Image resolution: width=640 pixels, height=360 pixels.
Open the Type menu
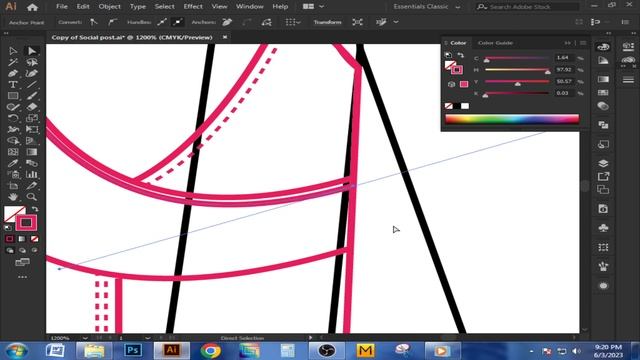pyautogui.click(x=138, y=7)
